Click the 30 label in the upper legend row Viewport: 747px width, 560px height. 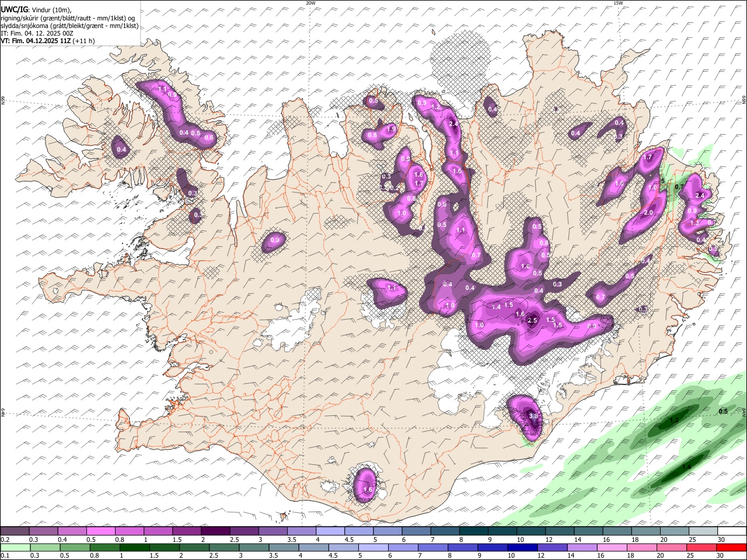721,540
